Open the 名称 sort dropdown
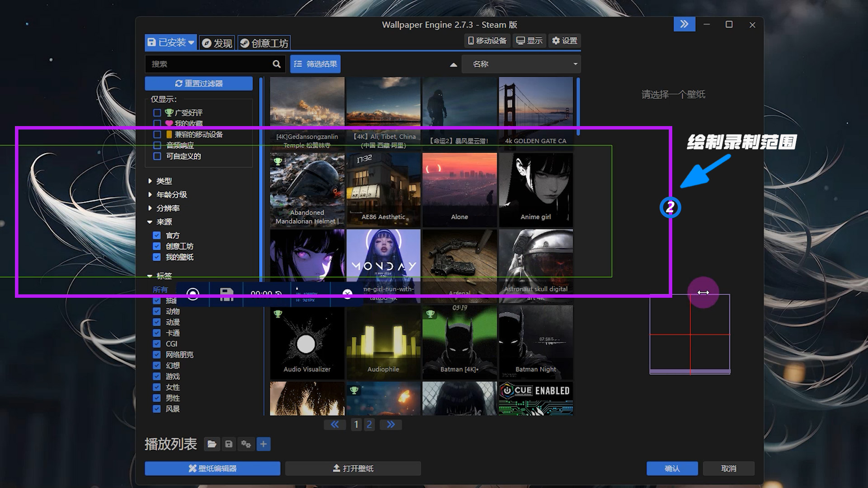The height and width of the screenshot is (488, 868). pos(521,64)
